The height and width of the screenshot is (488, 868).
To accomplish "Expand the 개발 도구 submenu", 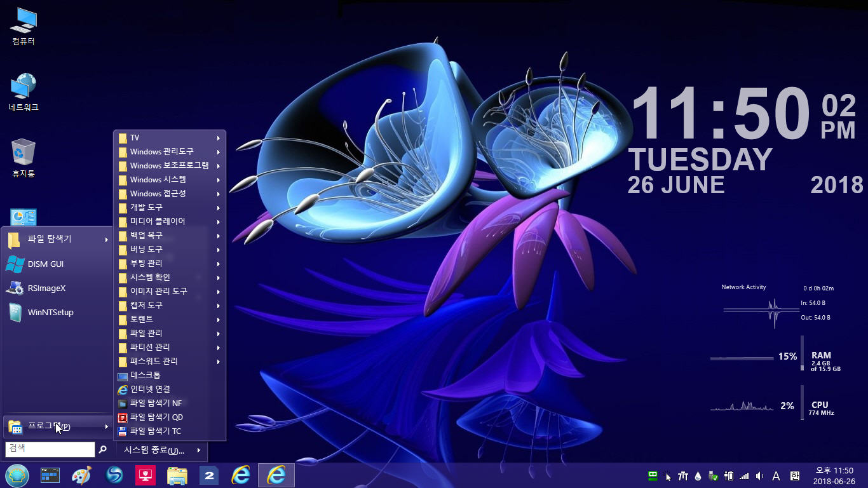I will pos(169,208).
